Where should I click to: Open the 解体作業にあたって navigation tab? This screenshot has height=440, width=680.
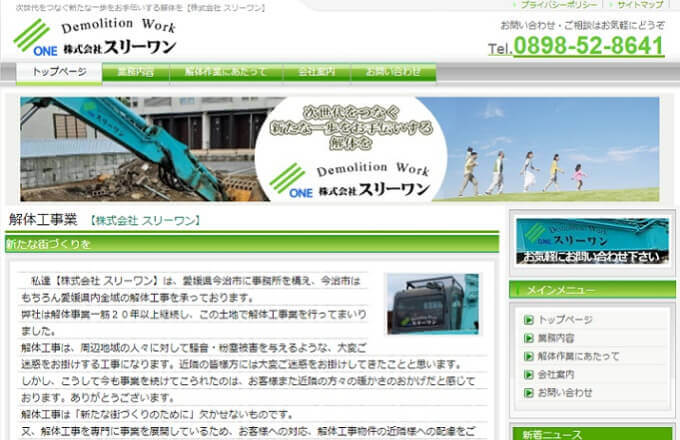click(226, 72)
